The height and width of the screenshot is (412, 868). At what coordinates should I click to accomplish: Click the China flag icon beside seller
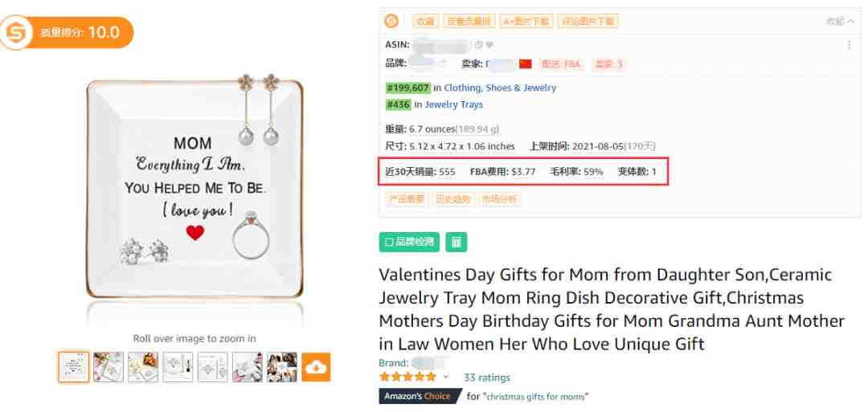click(x=526, y=64)
